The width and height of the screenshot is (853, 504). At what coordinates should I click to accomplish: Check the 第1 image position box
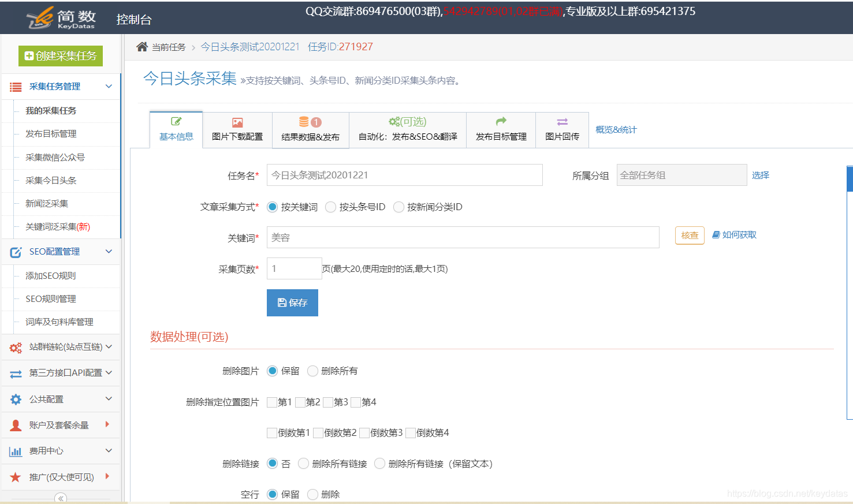(272, 402)
